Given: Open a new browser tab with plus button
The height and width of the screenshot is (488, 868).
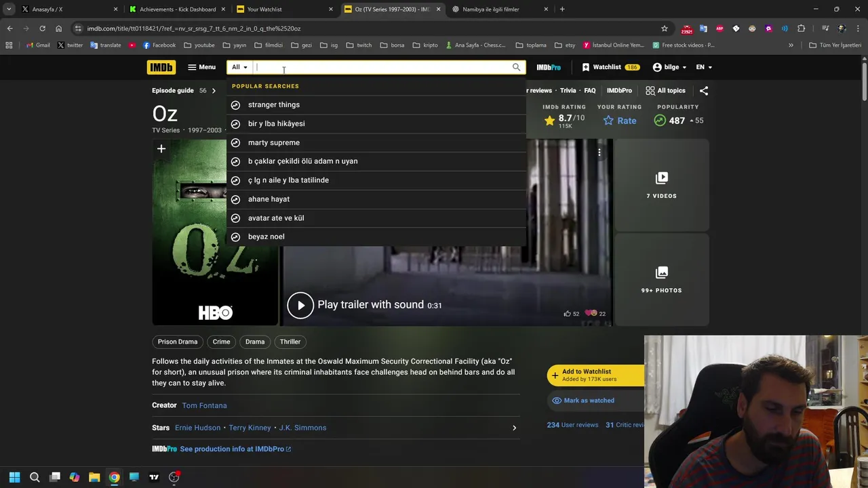Looking at the screenshot, I should [562, 9].
